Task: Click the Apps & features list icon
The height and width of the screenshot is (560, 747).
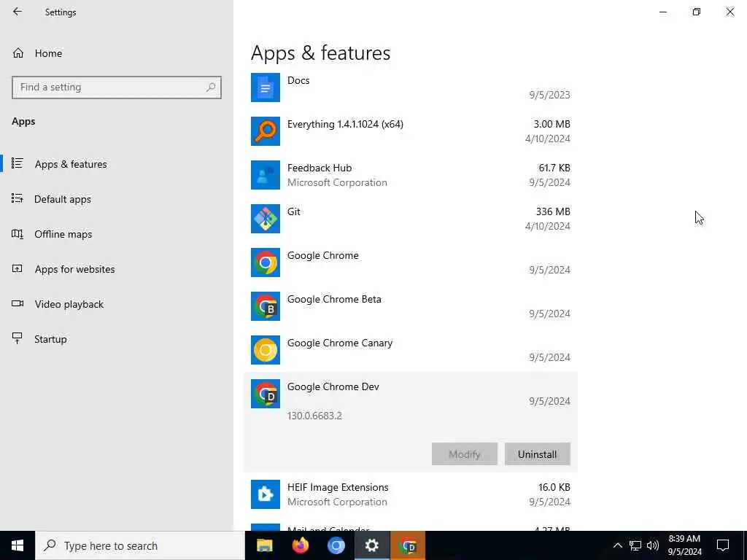Action: pos(18,163)
